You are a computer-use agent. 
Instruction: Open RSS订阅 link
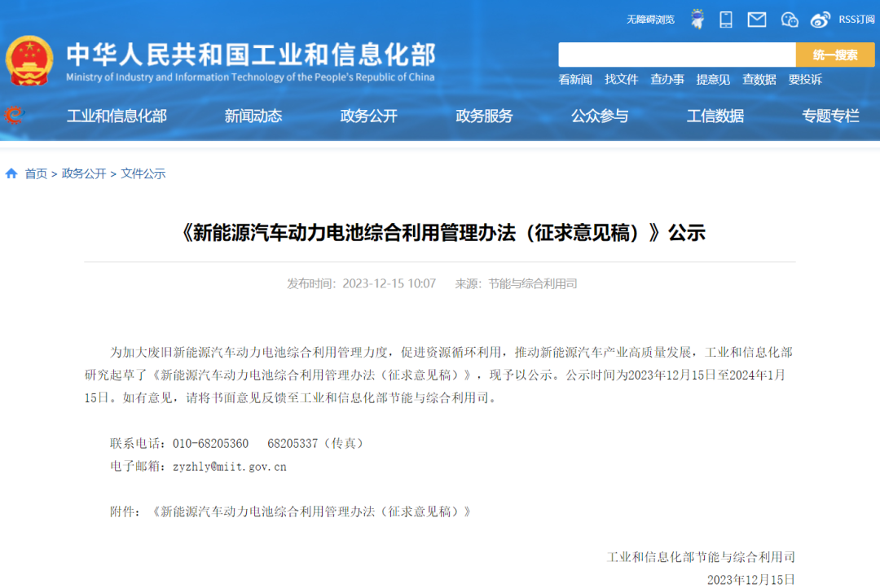[x=856, y=19]
